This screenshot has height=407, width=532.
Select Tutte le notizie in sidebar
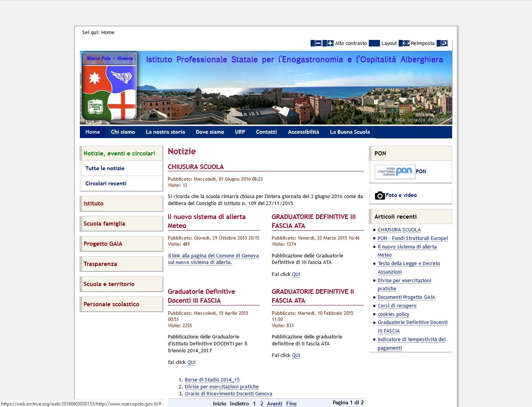coord(121,168)
